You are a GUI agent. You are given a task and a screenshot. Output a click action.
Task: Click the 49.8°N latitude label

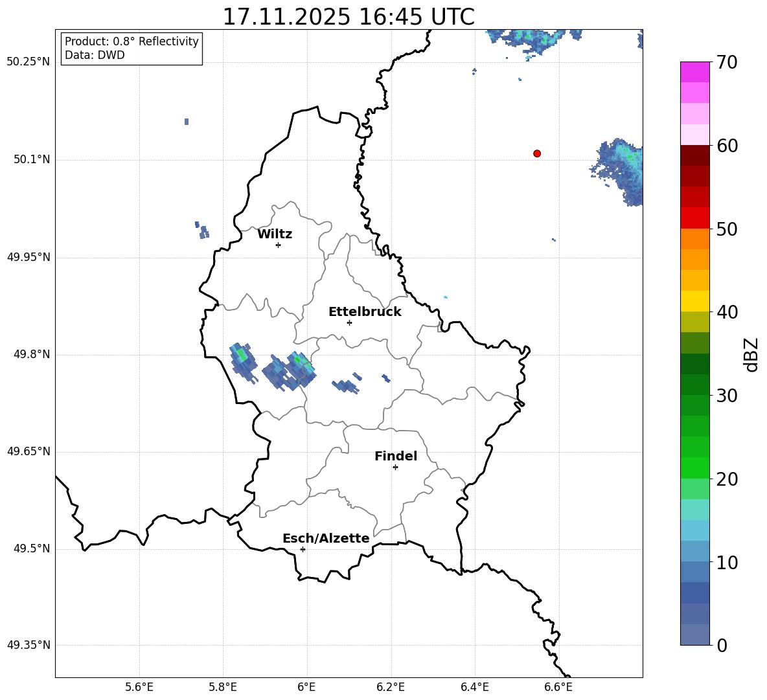coord(32,354)
